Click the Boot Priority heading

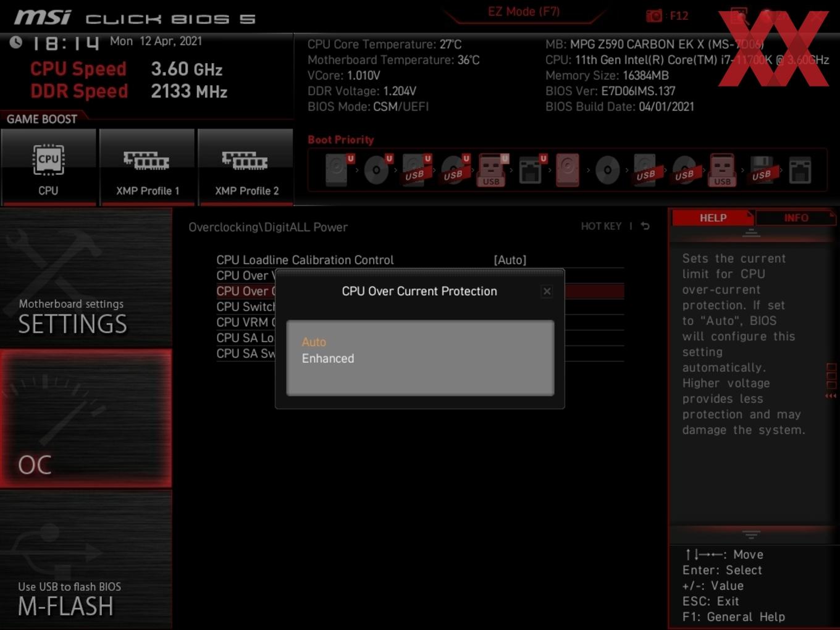click(341, 140)
